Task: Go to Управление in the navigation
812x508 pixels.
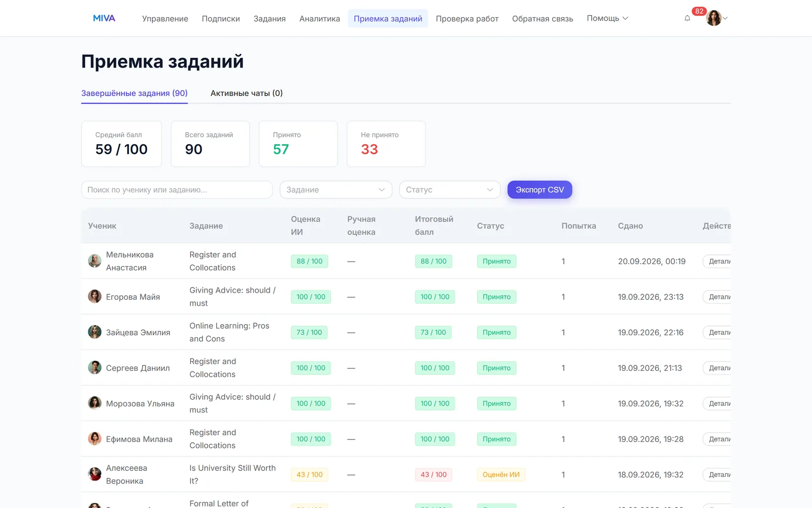Action: coord(165,19)
